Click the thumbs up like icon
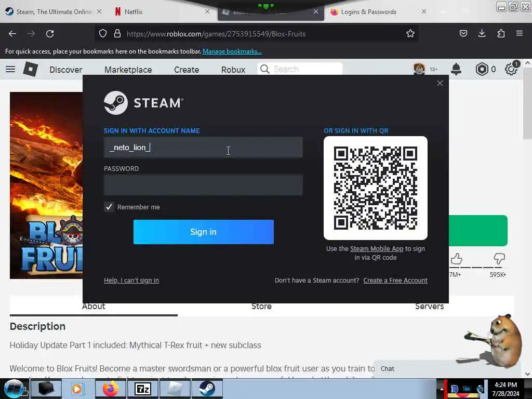This screenshot has width=532, height=399. [456, 259]
